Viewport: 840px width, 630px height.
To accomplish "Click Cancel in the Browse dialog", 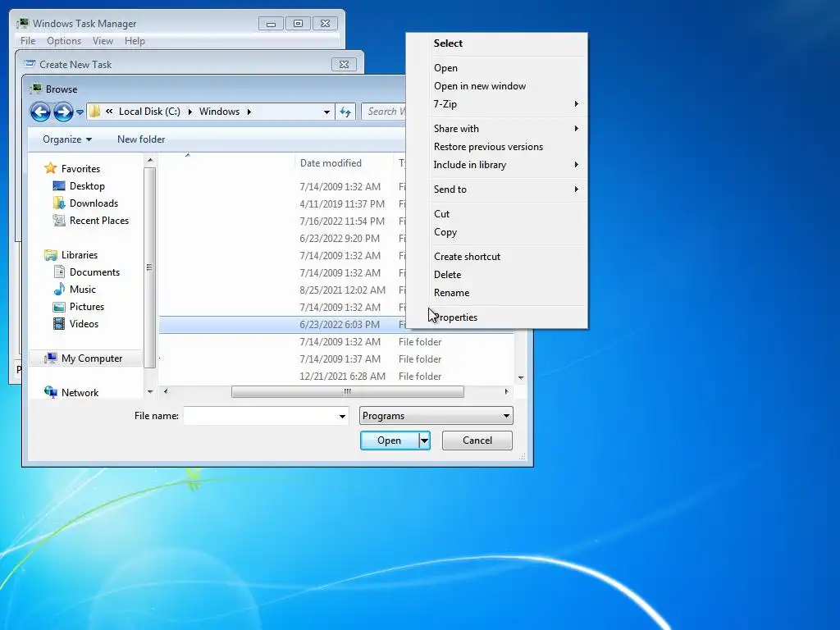I will pyautogui.click(x=477, y=441).
